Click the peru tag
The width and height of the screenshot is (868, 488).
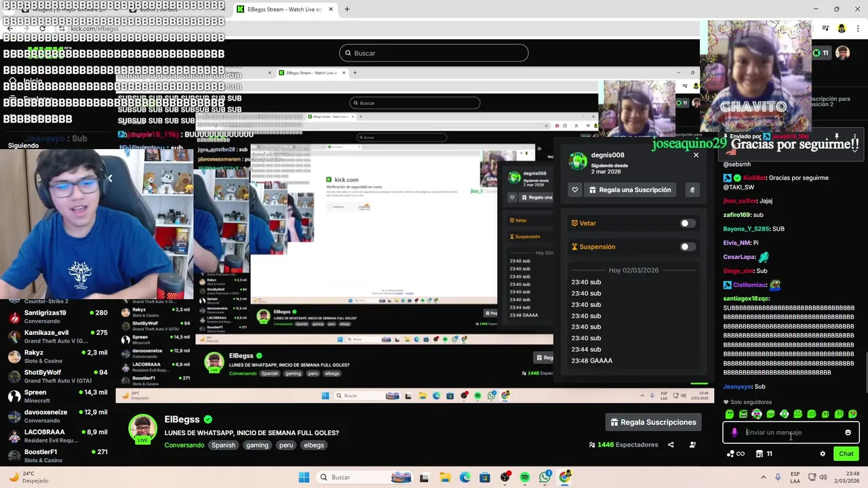coord(286,445)
